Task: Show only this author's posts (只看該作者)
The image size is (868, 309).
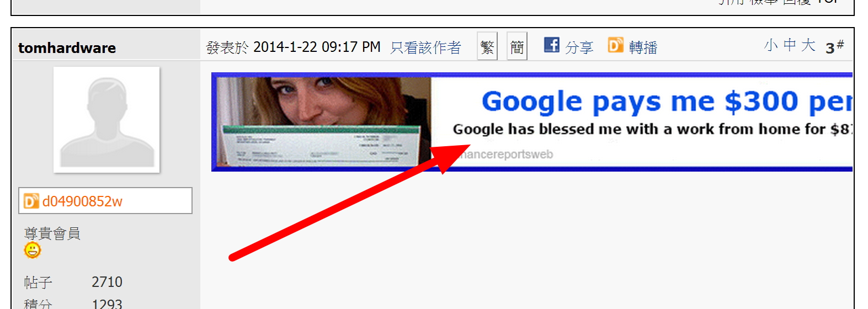Action: [425, 47]
